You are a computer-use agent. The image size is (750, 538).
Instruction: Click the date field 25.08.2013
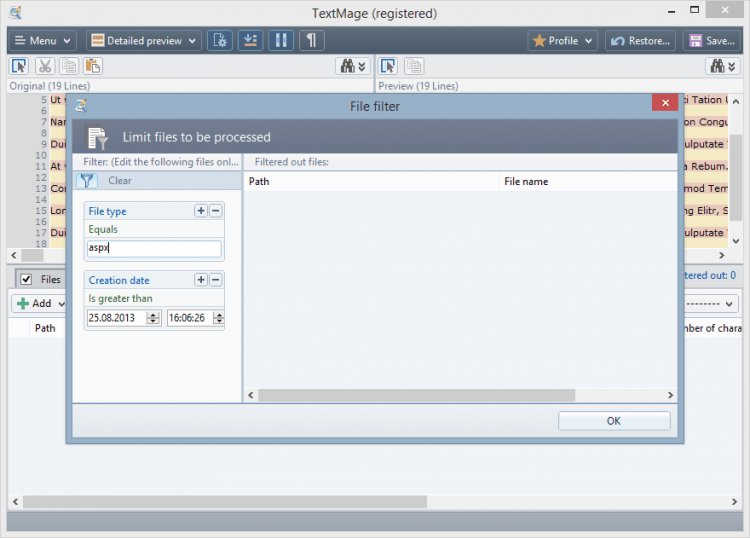coord(116,318)
